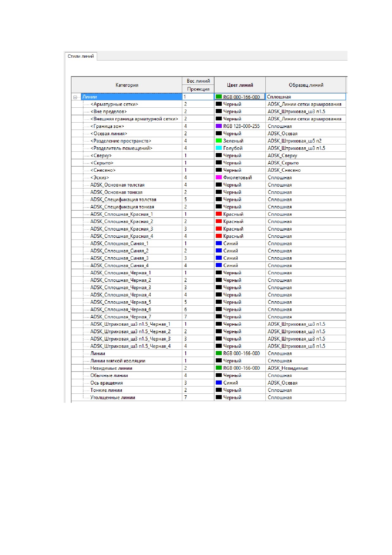Viewport: 392px width, 555px height.
Task: Select ADSK_Основная толстая in the tree
Action: coord(117,185)
